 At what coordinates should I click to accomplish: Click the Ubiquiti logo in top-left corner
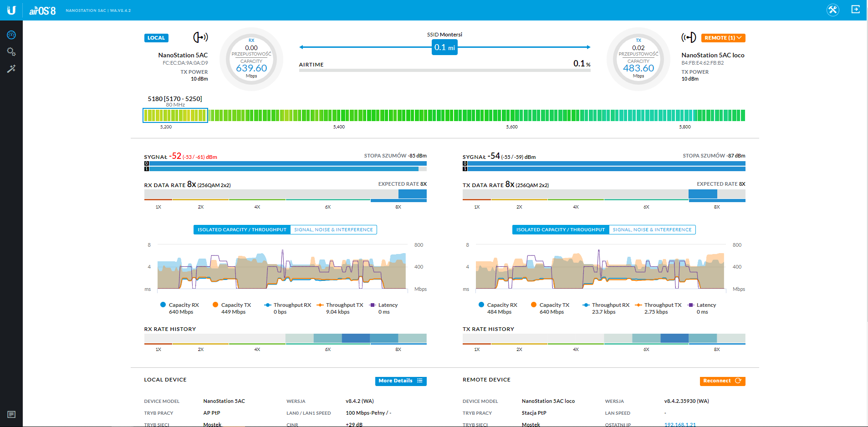[x=11, y=10]
